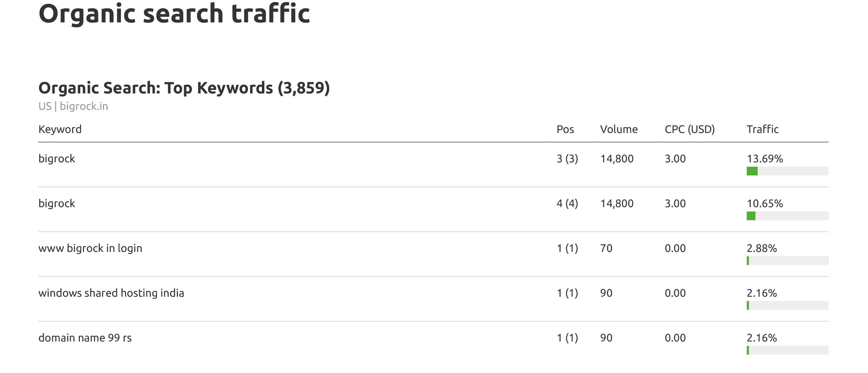This screenshot has width=868, height=373.
Task: Click the 'domain name 99 rs' keyword
Action: (x=85, y=338)
